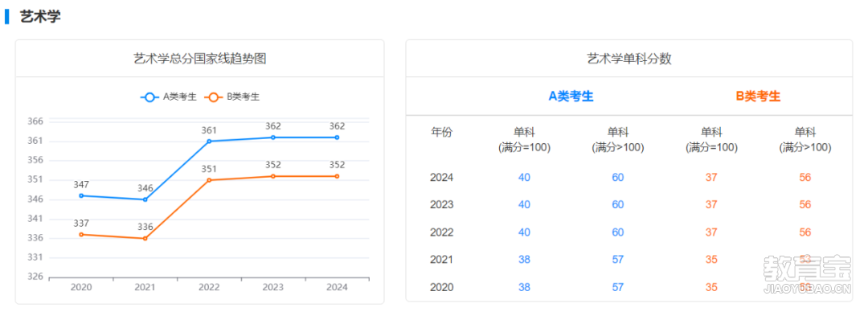Click the 366 y-axis tick label
Viewport: 868px width, 312px height.
(35, 121)
